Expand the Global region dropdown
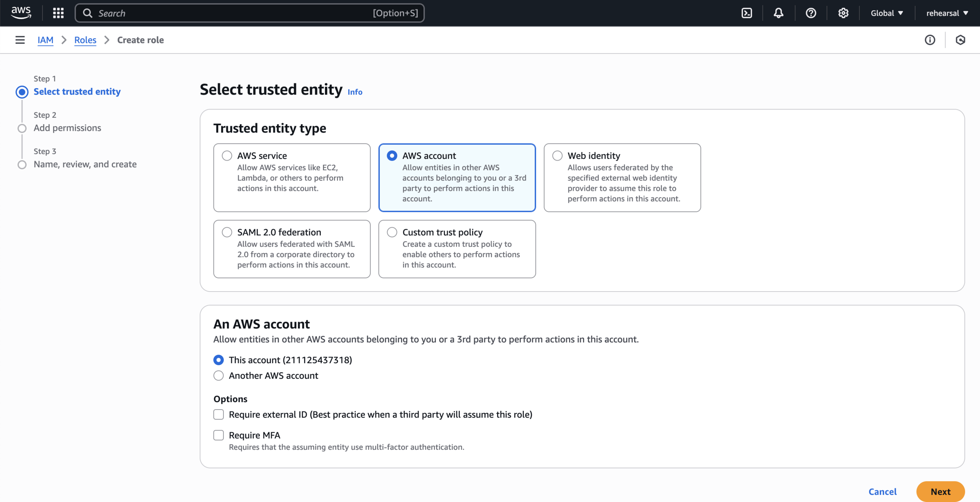 coord(887,13)
